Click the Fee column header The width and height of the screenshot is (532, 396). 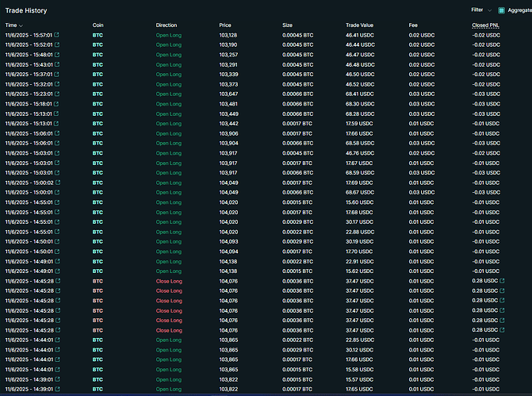click(x=413, y=25)
